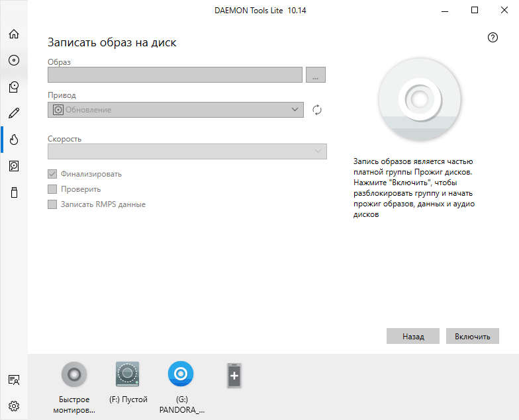Add a new device with plus icon

tap(234, 376)
